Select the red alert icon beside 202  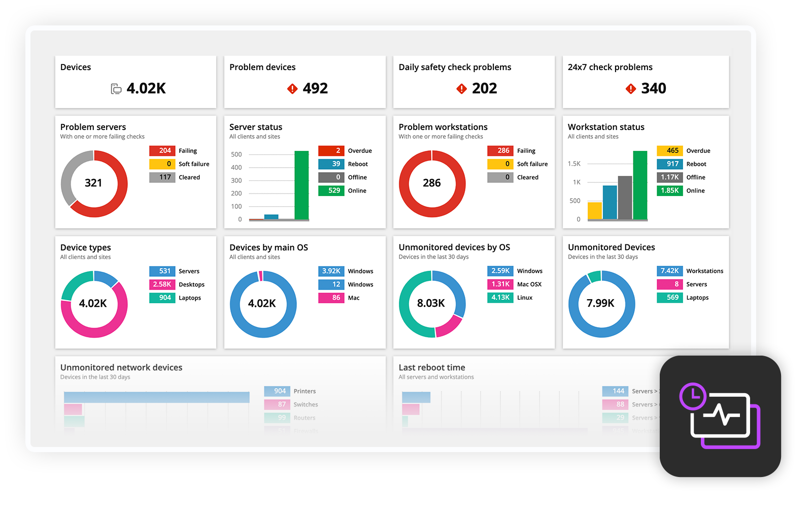[461, 89]
